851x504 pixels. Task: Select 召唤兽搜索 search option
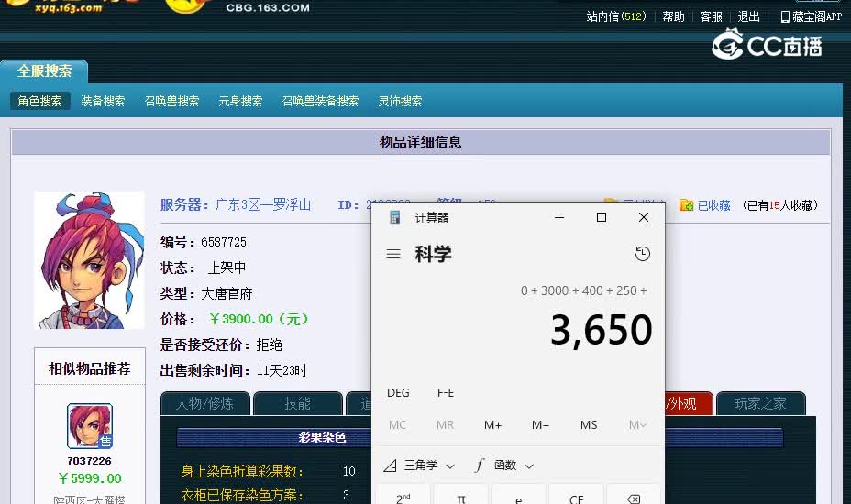172,101
